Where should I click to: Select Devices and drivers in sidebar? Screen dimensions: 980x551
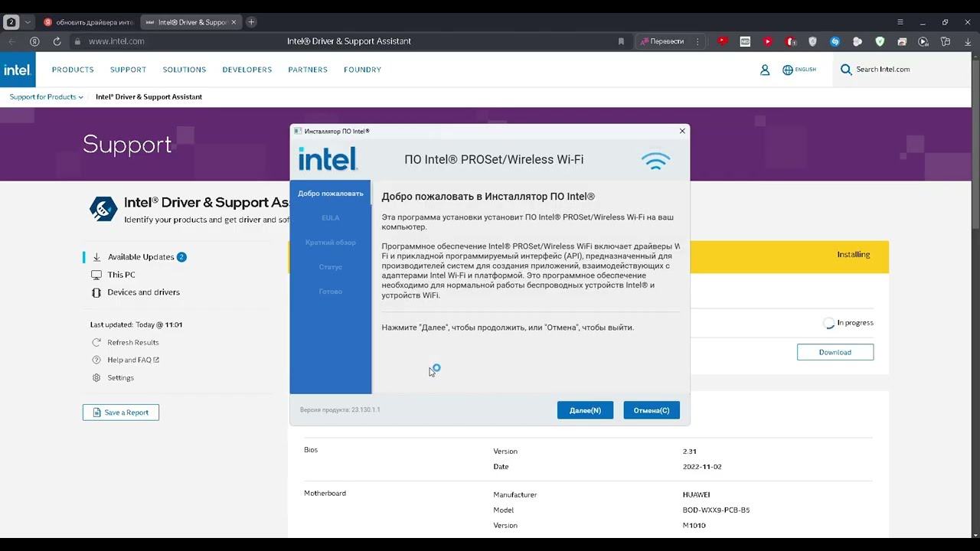143,292
